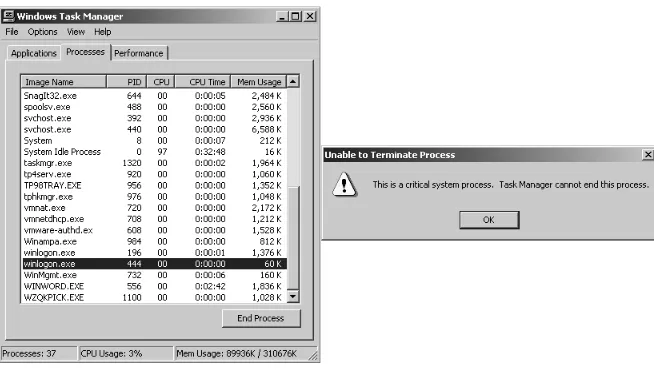
Task: Select the vmnetdhcp.exe process
Action: [154, 219]
